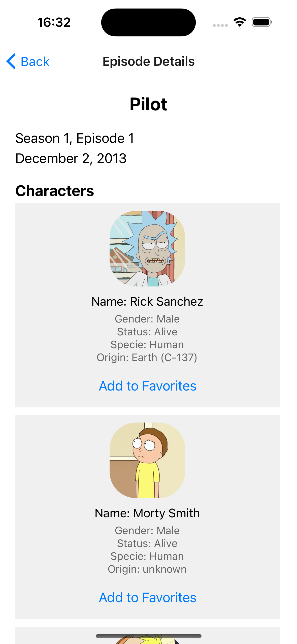Tap the Episode Details navigation title
Viewport: 297px width, 644px height.
point(148,61)
